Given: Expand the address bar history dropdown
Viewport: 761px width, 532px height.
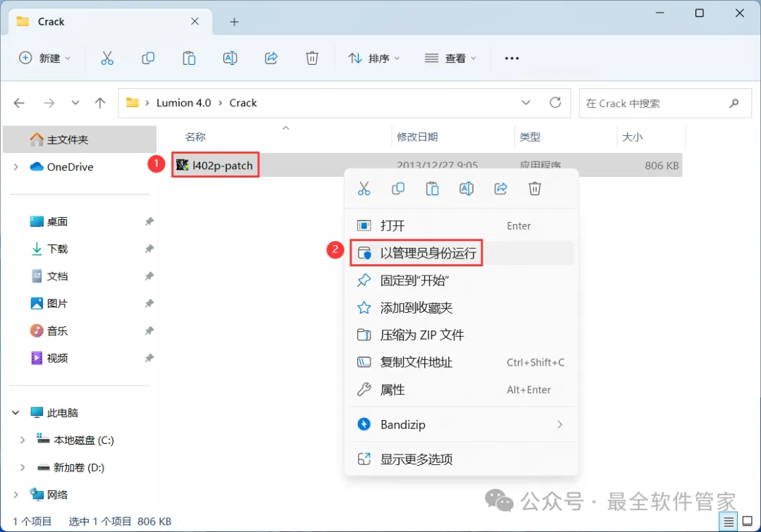Looking at the screenshot, I should 526,103.
